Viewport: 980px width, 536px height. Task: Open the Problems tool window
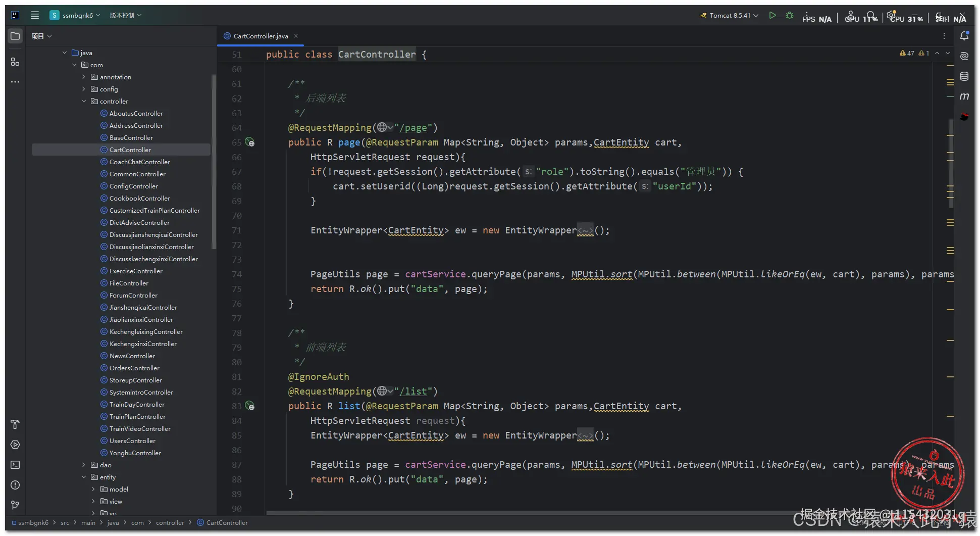click(15, 485)
